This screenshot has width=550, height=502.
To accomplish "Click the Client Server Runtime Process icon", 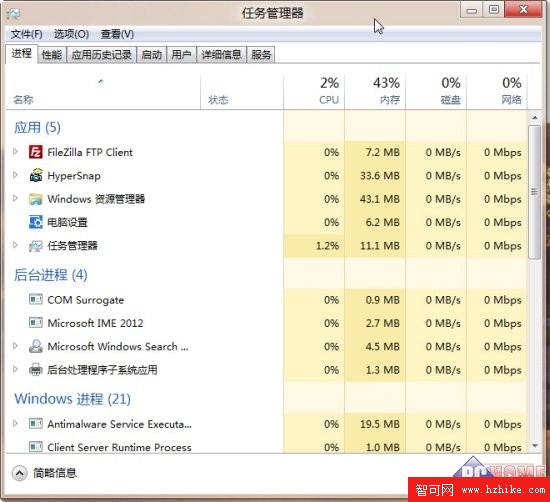I will (35, 447).
